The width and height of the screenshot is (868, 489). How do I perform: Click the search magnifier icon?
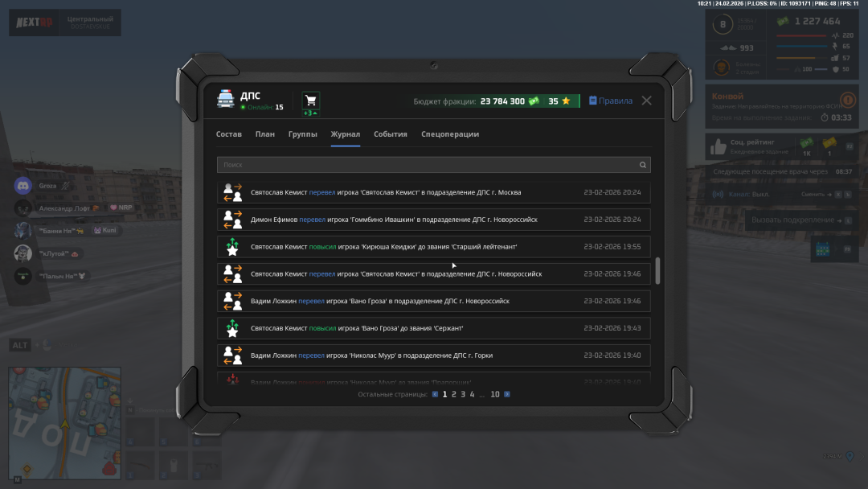coord(642,165)
